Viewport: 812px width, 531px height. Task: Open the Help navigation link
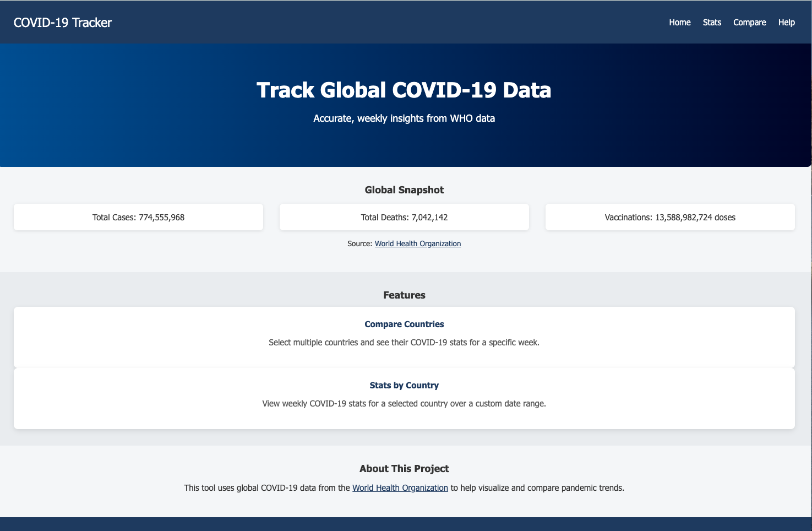tap(786, 23)
